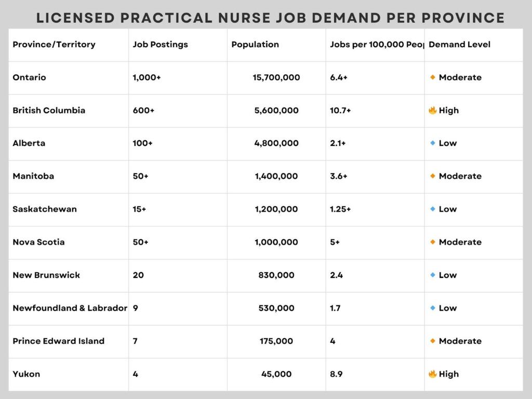Select the Province/Territory column header
This screenshot has height=399, width=532.
click(x=54, y=45)
